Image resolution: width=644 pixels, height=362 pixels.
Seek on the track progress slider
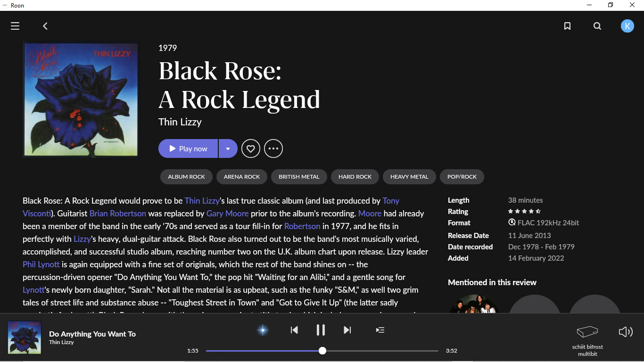point(322,351)
